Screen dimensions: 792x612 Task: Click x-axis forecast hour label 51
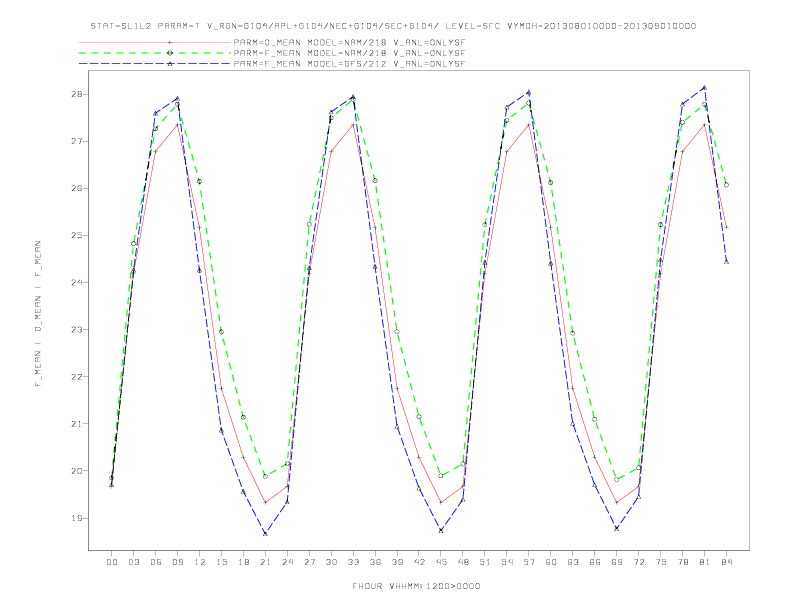(x=485, y=562)
